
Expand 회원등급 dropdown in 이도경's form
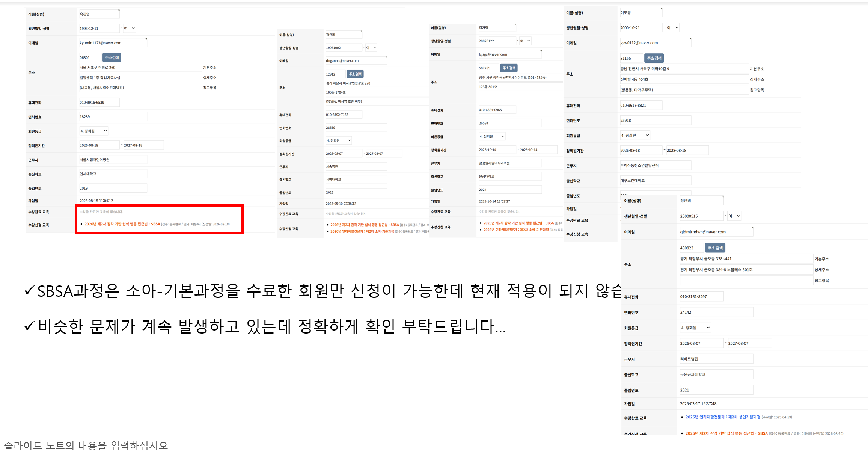point(635,135)
